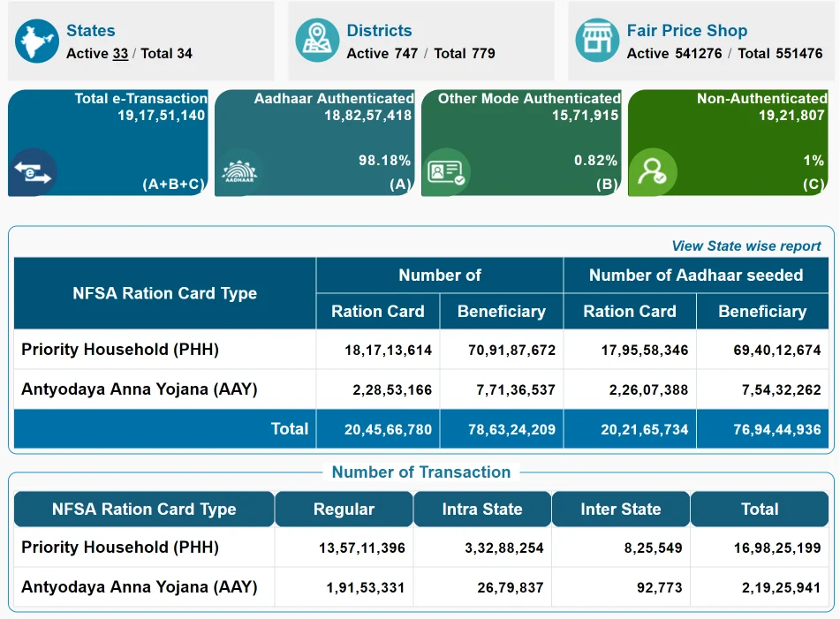Click PHH inter state 8,25,549
The image size is (840, 619).
(x=653, y=547)
